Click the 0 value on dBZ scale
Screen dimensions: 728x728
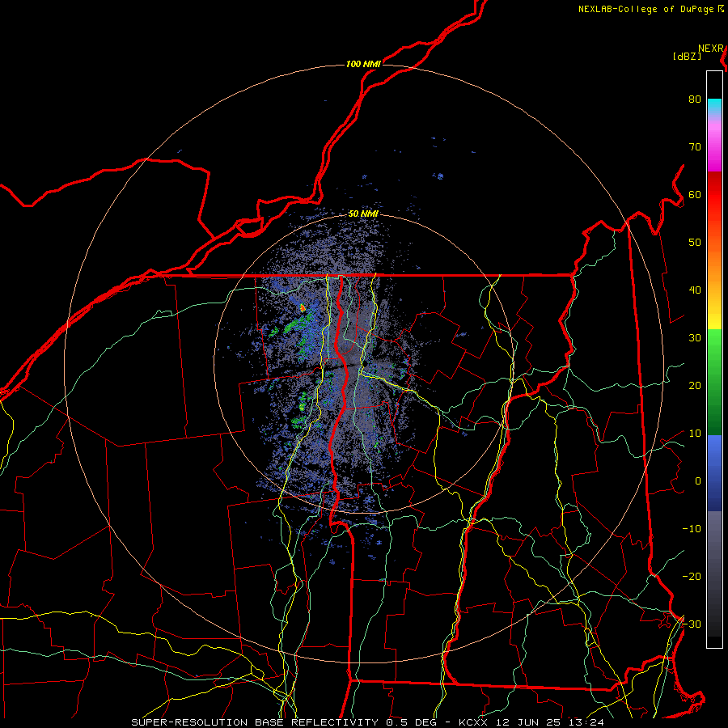[x=698, y=481]
